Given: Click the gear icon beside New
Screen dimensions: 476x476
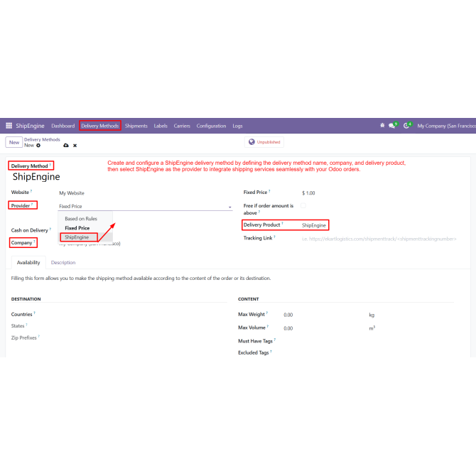Looking at the screenshot, I should click(38, 146).
